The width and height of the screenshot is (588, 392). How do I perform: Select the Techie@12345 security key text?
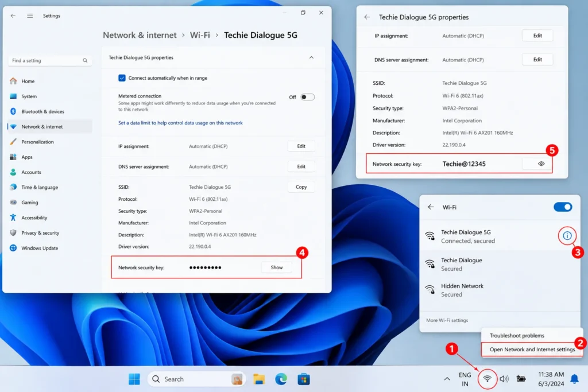click(x=464, y=164)
